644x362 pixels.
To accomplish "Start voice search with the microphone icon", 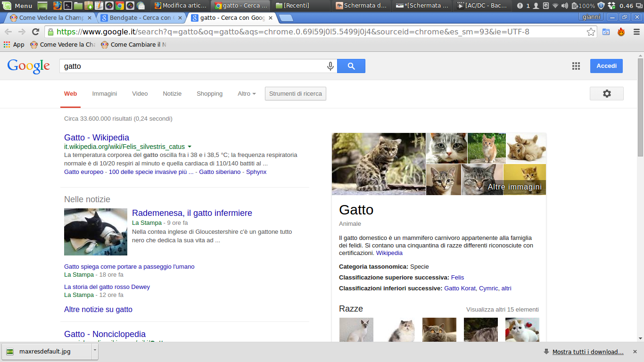I will (330, 66).
